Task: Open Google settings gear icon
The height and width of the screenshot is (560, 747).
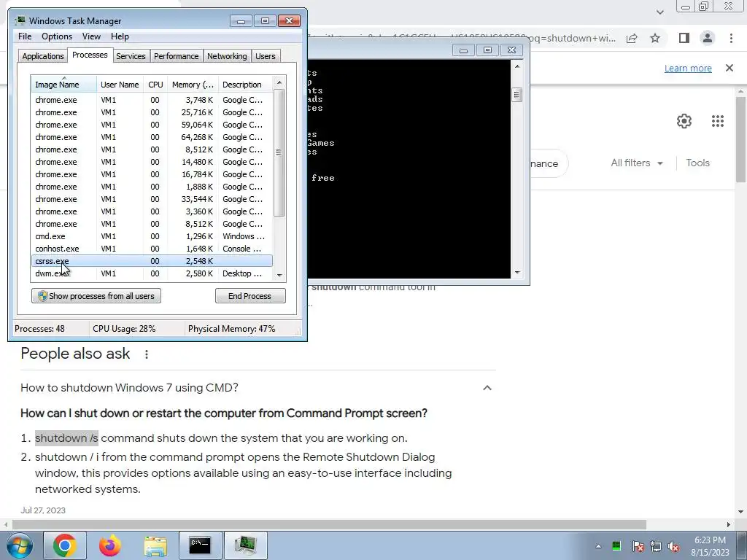Action: pyautogui.click(x=684, y=121)
